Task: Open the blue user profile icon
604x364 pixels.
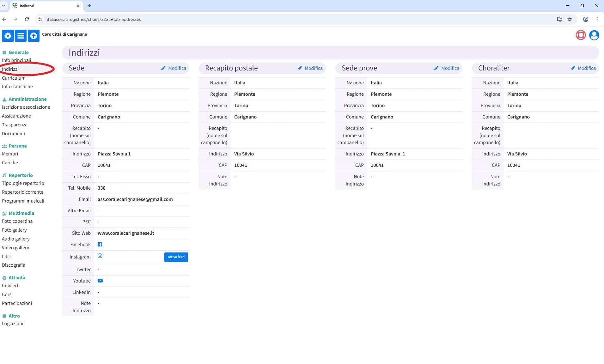Action: (x=594, y=35)
